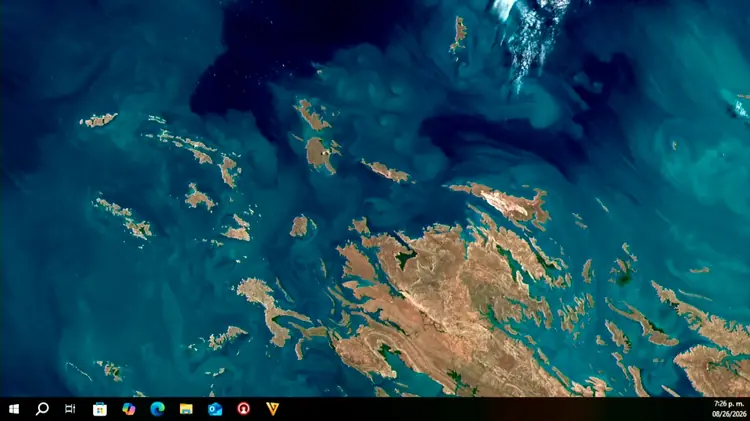Open the Copilot app icon
Viewport: 750px width, 421px height.
coord(129,409)
